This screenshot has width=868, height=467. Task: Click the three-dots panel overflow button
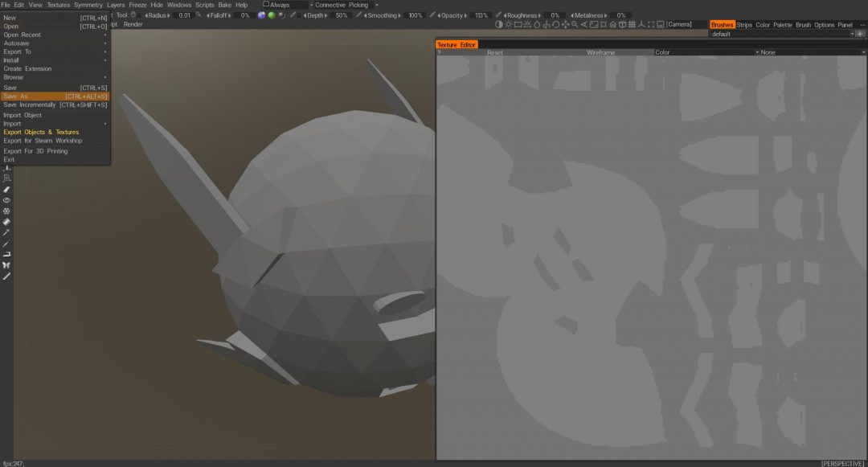click(862, 25)
